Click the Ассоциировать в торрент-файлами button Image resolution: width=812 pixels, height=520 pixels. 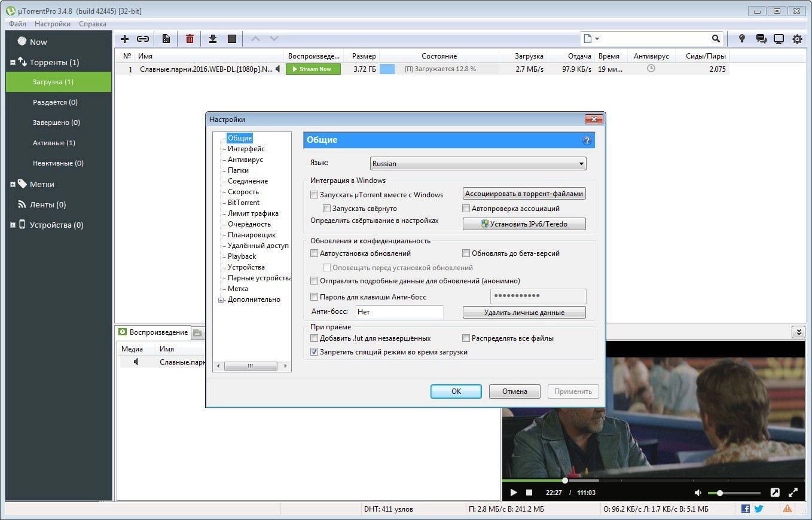(x=523, y=193)
